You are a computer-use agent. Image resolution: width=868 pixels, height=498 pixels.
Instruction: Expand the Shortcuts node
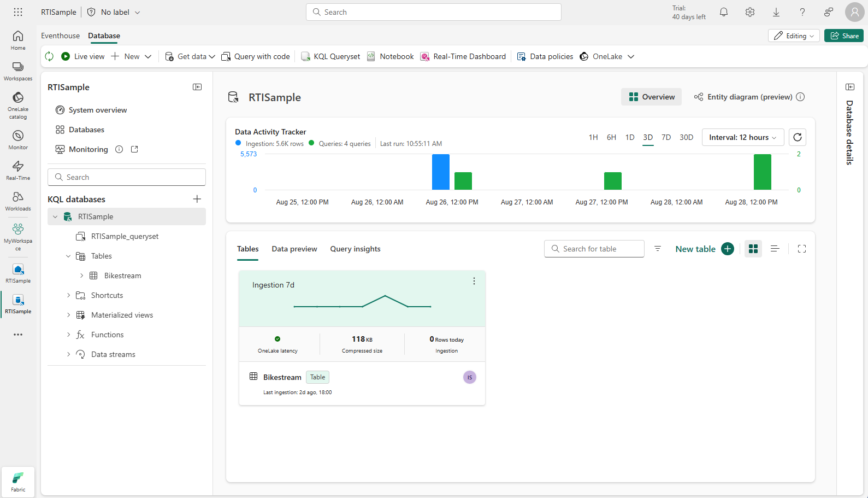coord(68,295)
